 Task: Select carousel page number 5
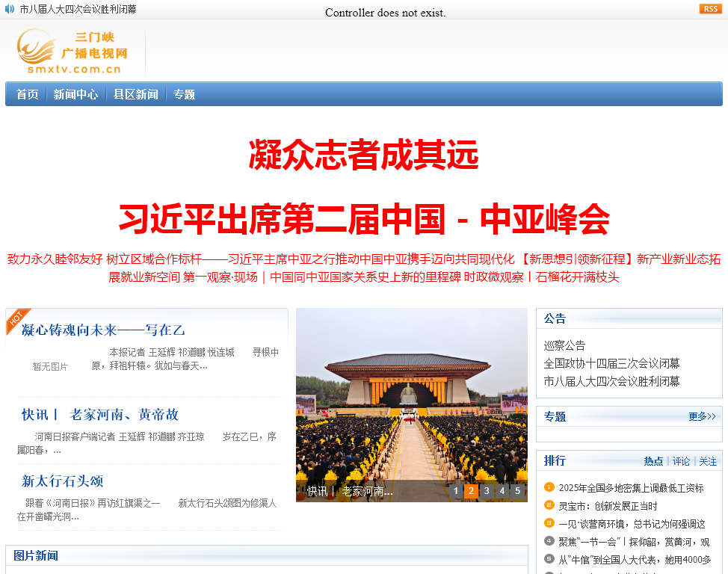[516, 491]
